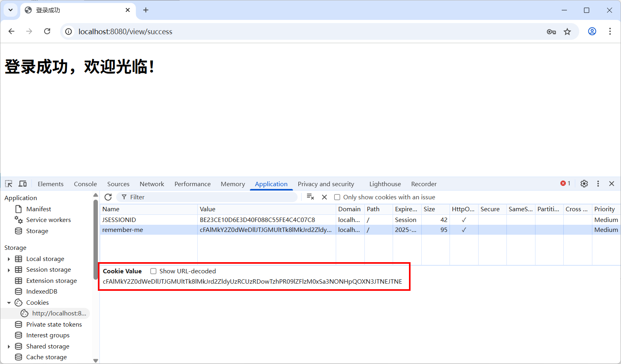621x364 pixels.
Task: Close the 登录成功 tab
Action: pos(128,10)
